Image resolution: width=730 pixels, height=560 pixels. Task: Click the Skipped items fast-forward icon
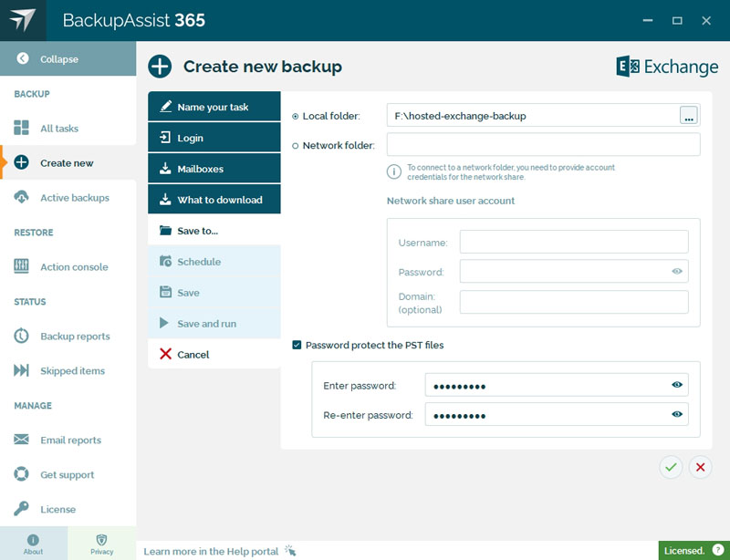[x=21, y=370]
